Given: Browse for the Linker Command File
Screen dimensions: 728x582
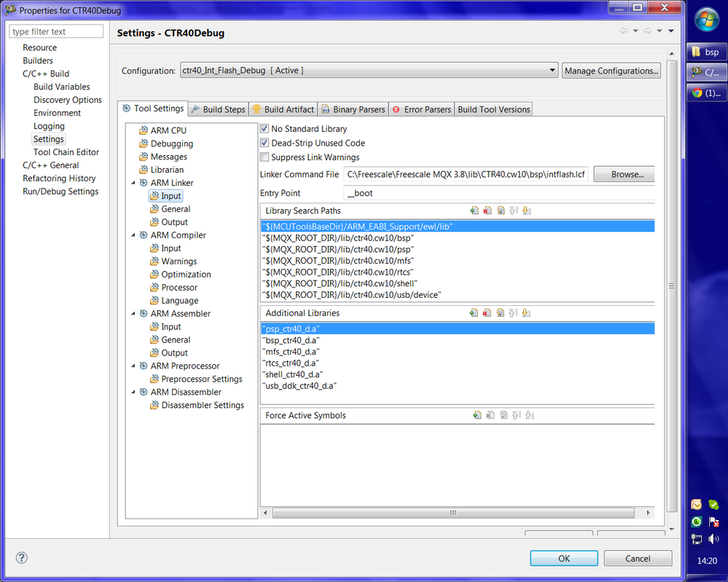Looking at the screenshot, I should [625, 175].
